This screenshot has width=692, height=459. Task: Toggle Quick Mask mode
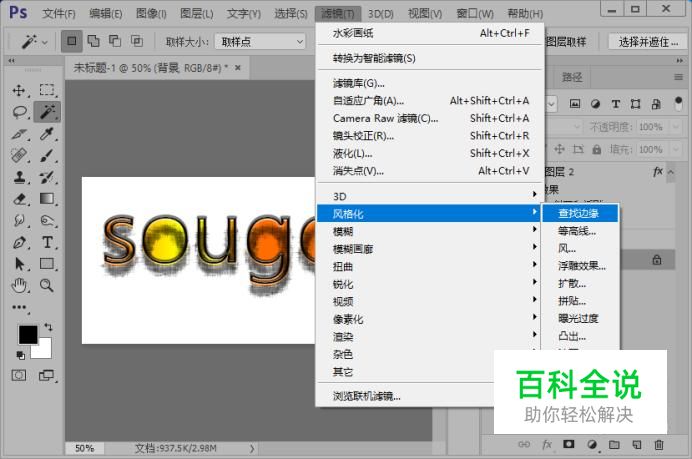point(19,375)
